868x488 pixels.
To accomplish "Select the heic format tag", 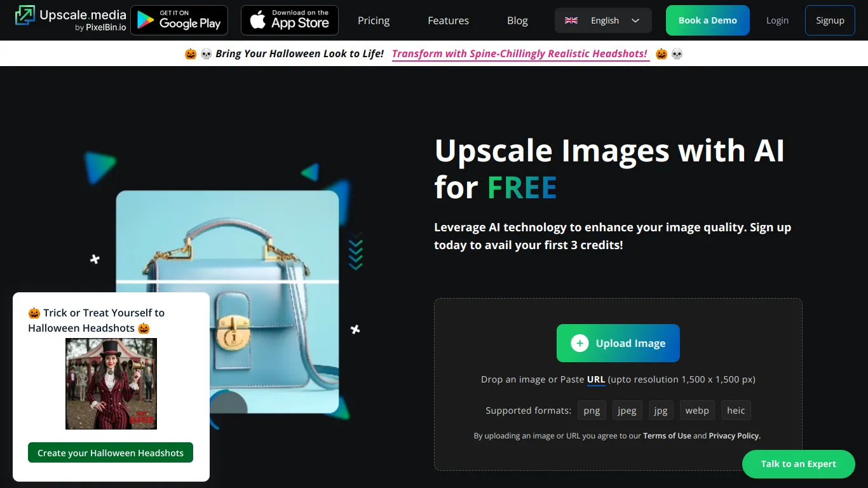I will tap(736, 410).
